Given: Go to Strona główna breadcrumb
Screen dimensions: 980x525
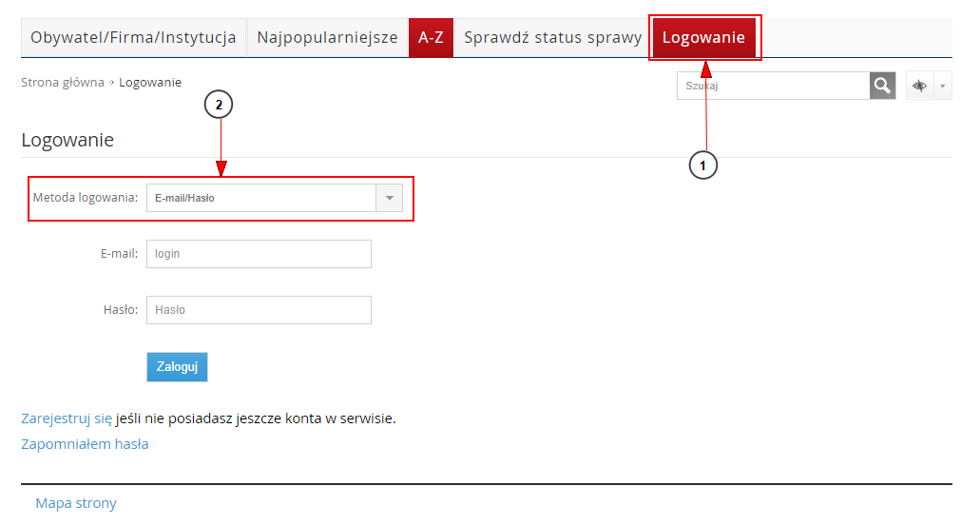Looking at the screenshot, I should (x=63, y=83).
